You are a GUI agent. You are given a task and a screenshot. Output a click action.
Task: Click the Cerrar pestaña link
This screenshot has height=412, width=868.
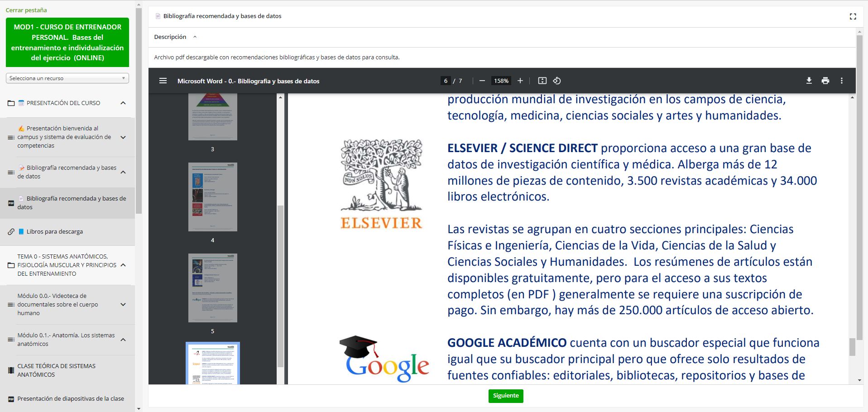point(26,10)
